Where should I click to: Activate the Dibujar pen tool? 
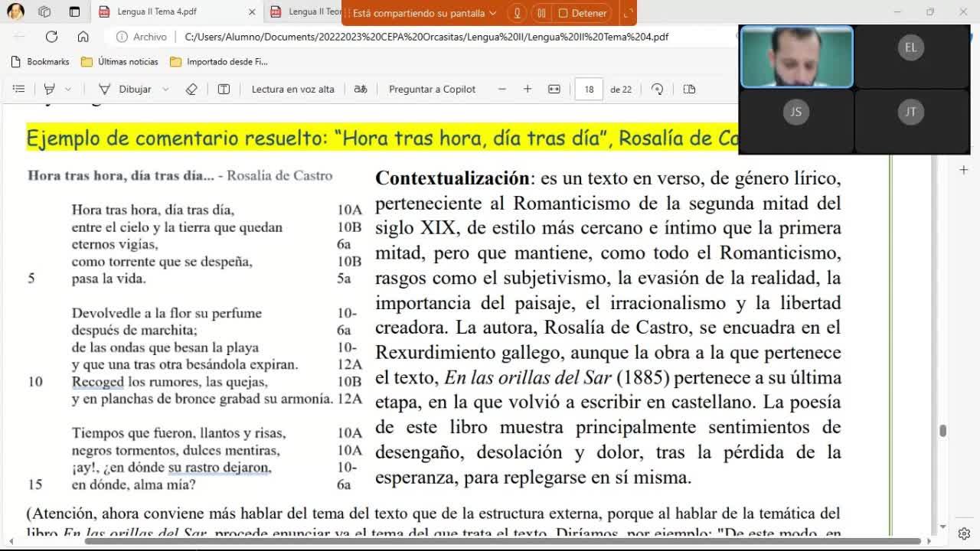pos(125,89)
